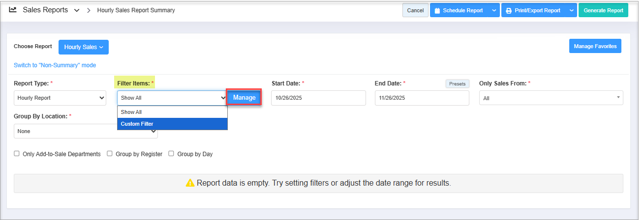Enable Only Add-to-Sale Departments checkbox
The image size is (644, 220).
[x=17, y=154]
